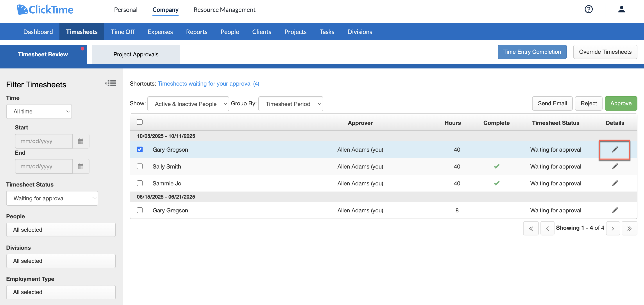The image size is (644, 305).
Task: Click the ClickTime logo
Action: click(x=45, y=9)
